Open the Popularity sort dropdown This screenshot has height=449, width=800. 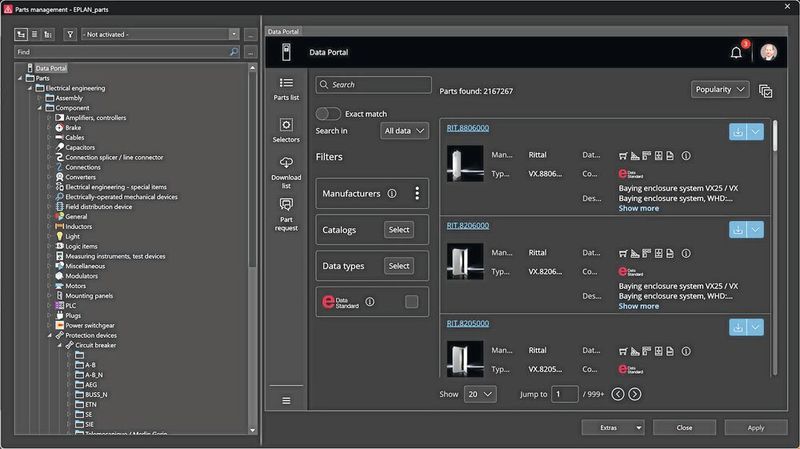point(720,89)
